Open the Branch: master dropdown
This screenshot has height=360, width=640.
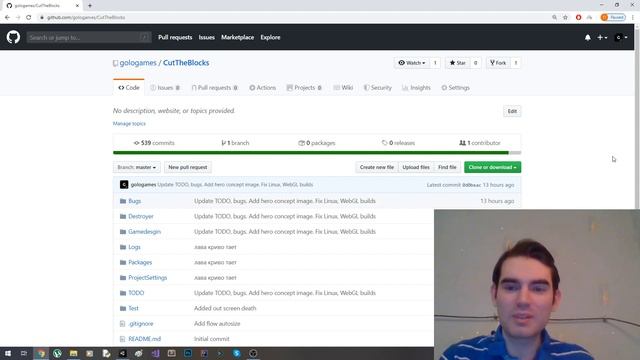click(137, 167)
